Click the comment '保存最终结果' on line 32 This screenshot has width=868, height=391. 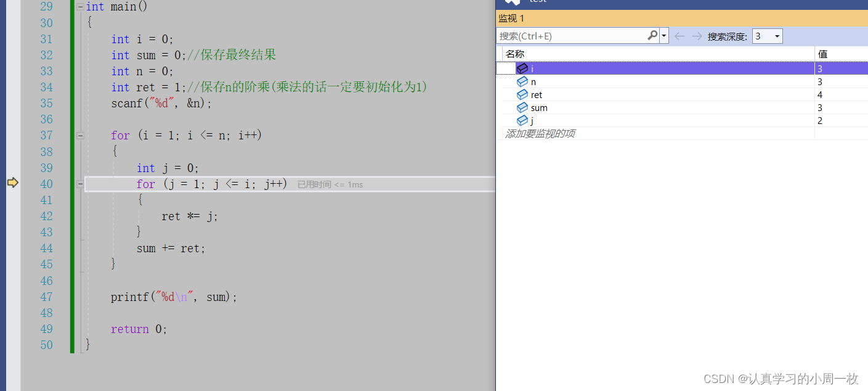(238, 55)
